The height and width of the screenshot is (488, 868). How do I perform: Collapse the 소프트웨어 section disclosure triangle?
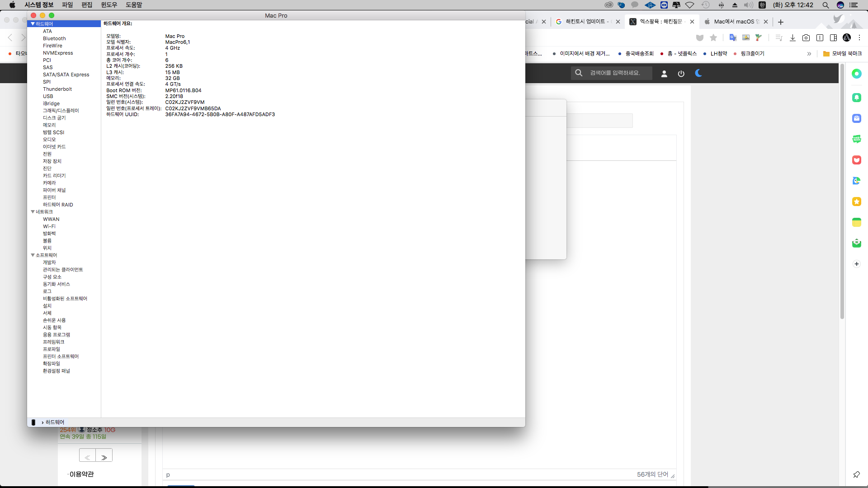(x=33, y=255)
